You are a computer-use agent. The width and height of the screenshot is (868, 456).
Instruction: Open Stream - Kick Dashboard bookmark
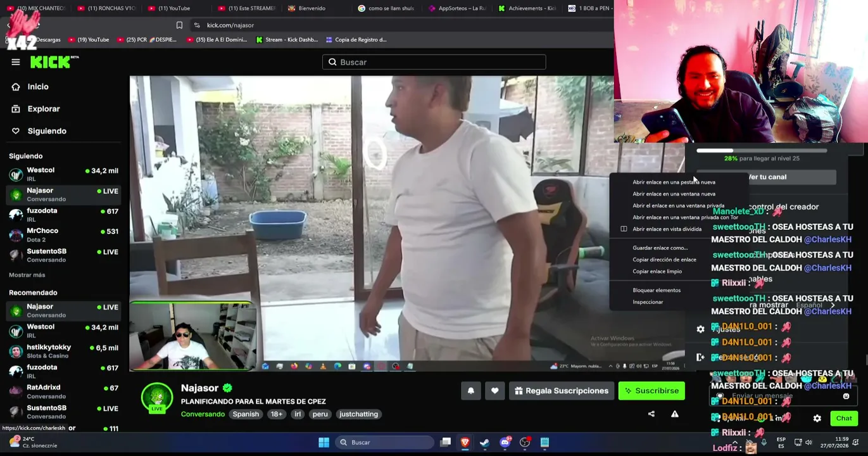coord(287,40)
